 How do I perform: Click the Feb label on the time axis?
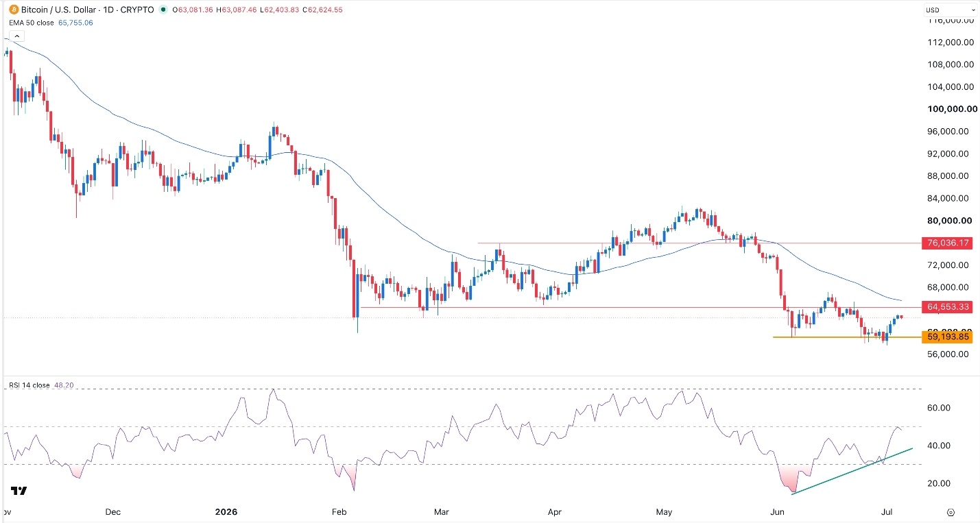point(337,512)
